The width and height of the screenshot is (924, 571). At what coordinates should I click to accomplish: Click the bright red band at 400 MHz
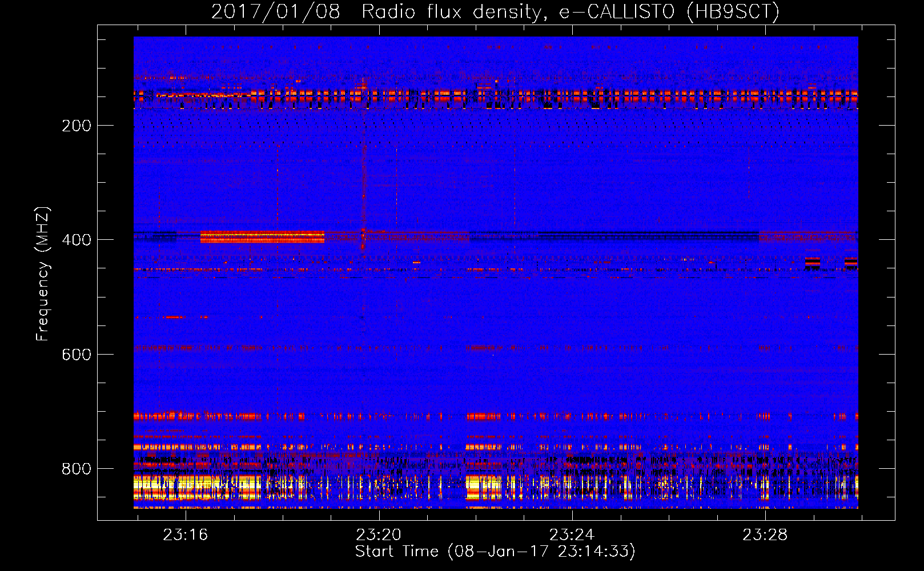(x=262, y=237)
